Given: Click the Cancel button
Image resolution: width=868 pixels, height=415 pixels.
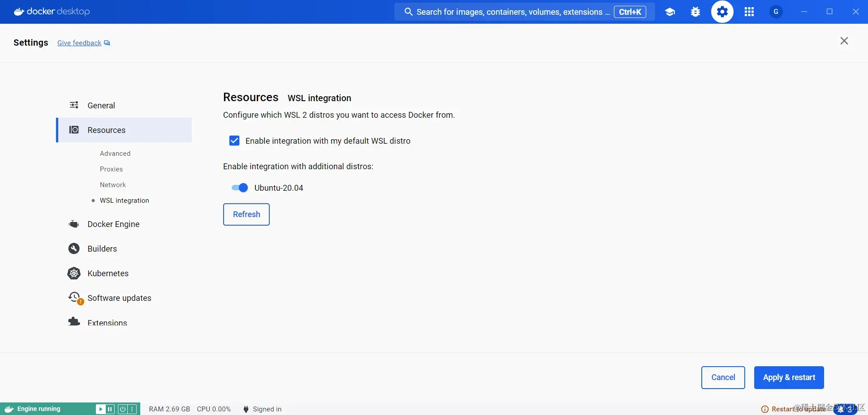Looking at the screenshot, I should 723,377.
